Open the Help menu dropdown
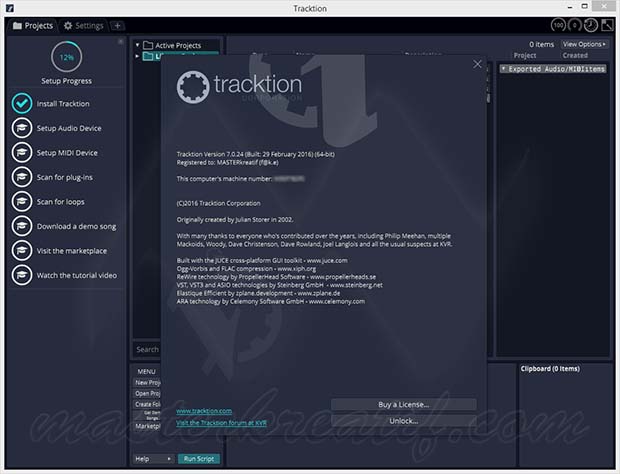This screenshot has width=620, height=474. click(x=153, y=459)
